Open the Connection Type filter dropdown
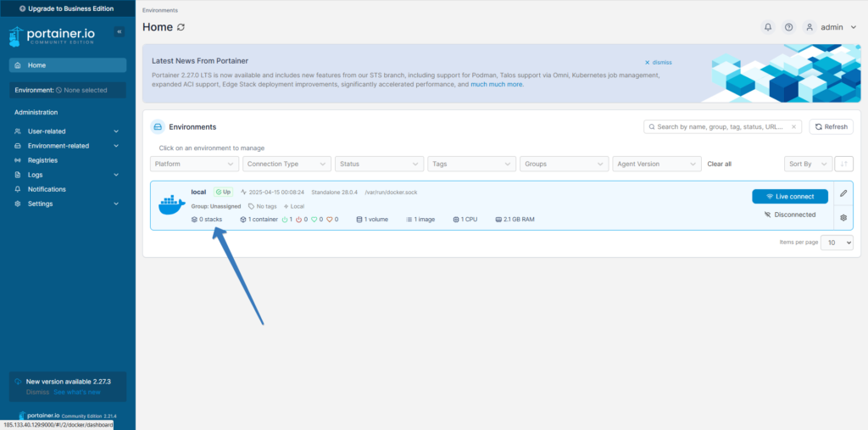 (x=287, y=164)
